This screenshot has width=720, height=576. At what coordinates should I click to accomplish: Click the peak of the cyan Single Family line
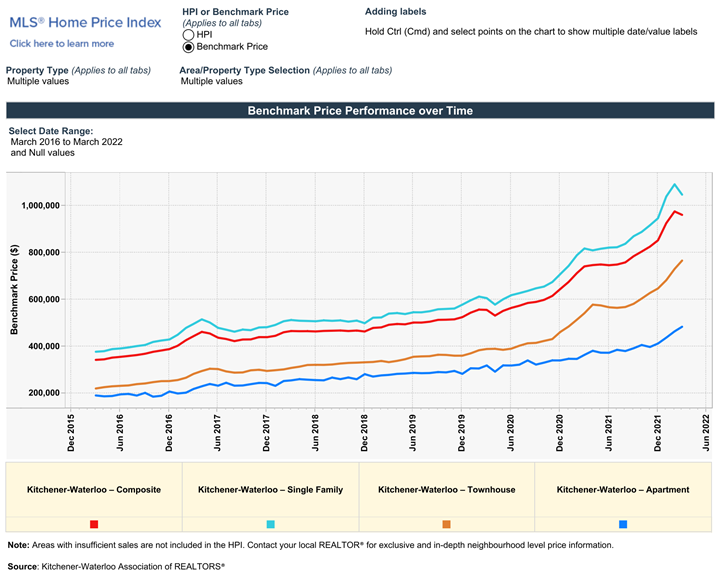[675, 185]
